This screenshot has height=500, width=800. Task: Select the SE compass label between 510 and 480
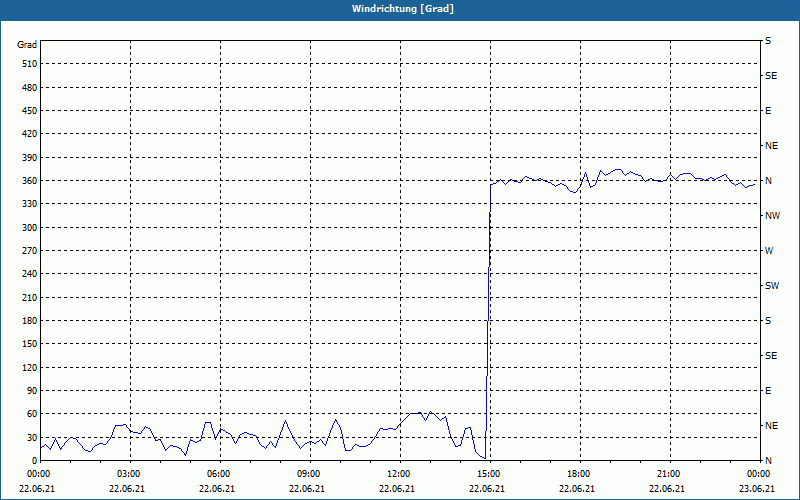pos(771,76)
